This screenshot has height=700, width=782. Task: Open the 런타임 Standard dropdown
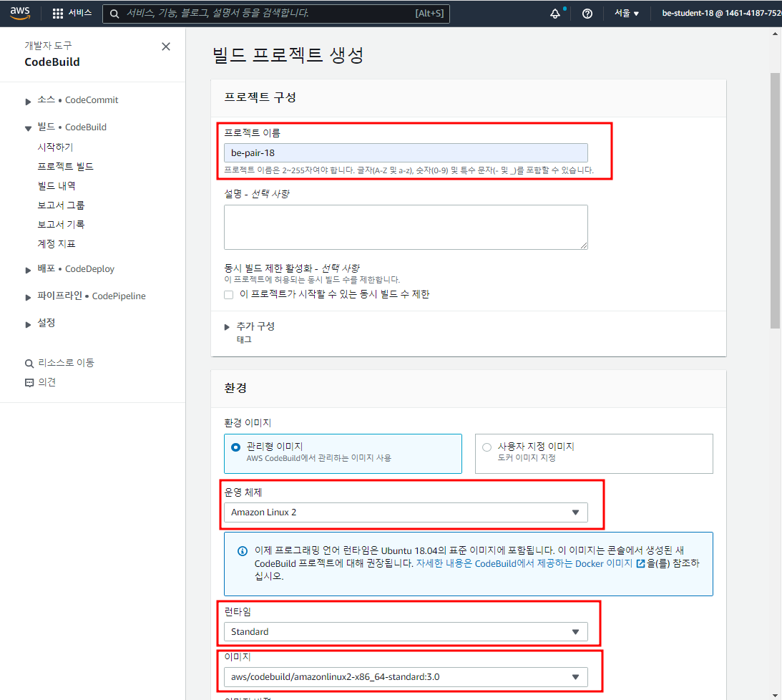click(406, 632)
